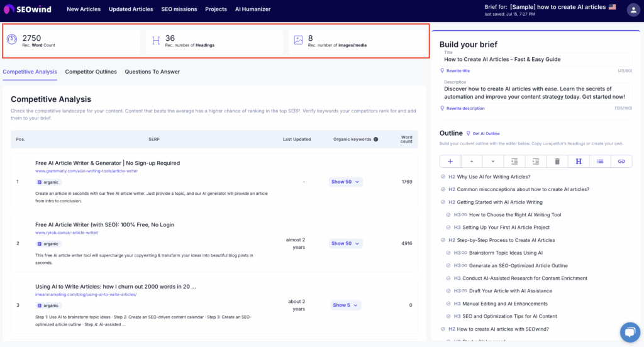Expand 'Show 50' keywords for Grammarly result
The image size is (644, 347).
(345, 182)
